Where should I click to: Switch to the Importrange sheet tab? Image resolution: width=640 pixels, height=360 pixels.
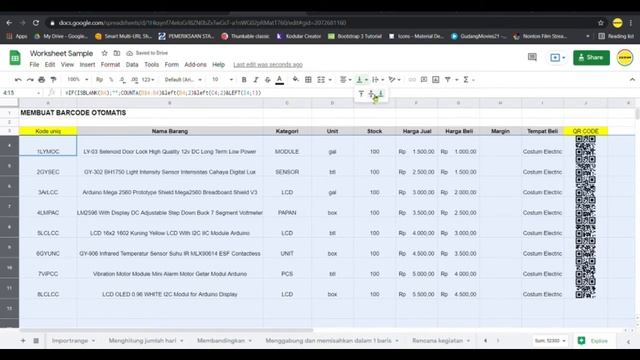73,340
